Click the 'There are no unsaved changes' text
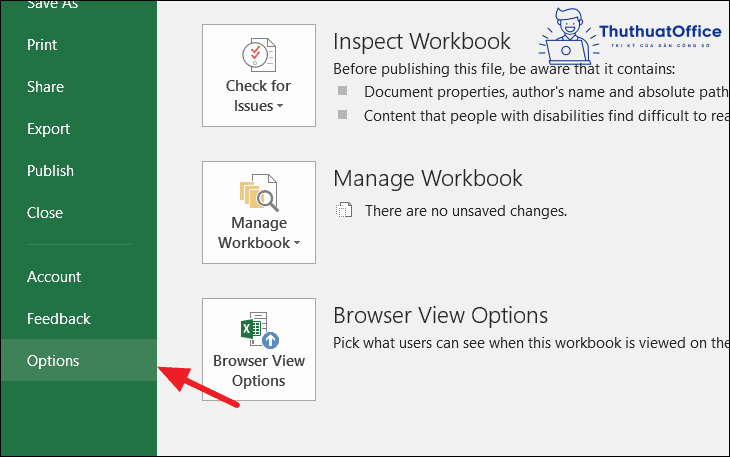Image resolution: width=730 pixels, height=457 pixels. (465, 211)
